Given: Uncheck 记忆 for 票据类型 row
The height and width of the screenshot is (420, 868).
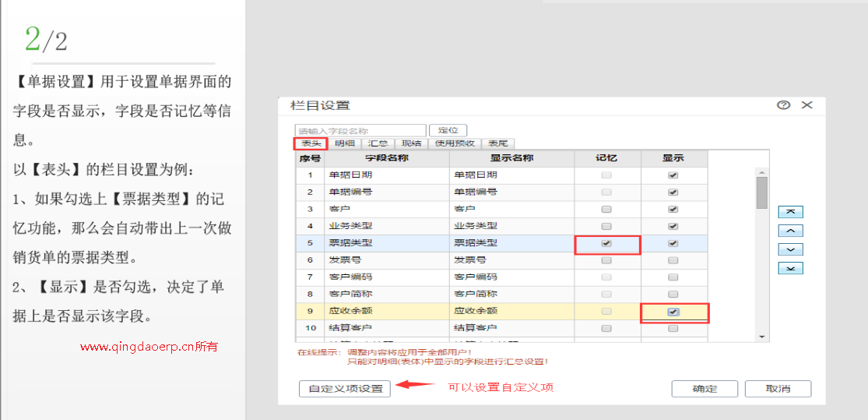Looking at the screenshot, I should click(x=606, y=243).
